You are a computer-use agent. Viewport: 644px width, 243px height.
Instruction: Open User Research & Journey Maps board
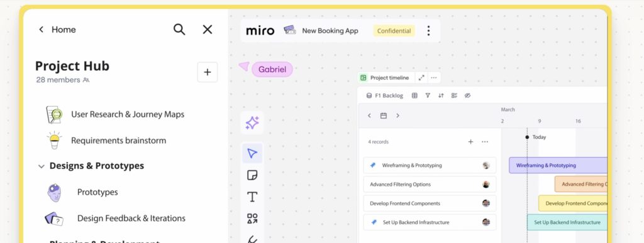128,114
